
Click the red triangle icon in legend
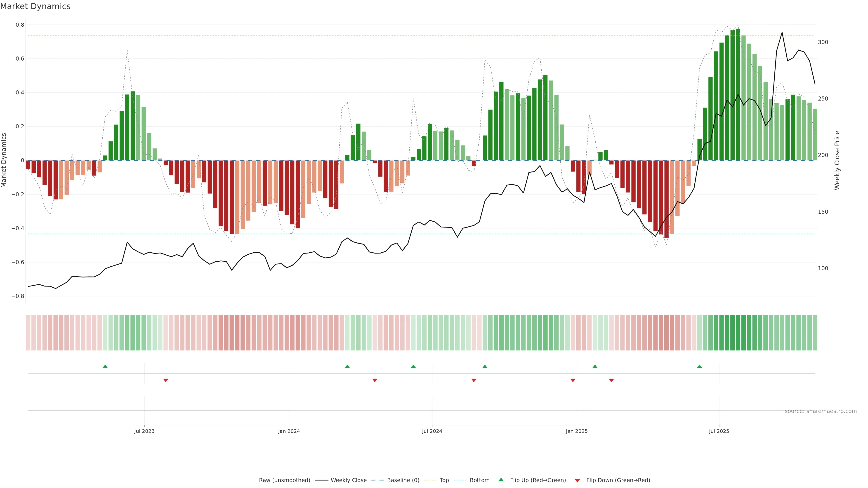point(577,481)
